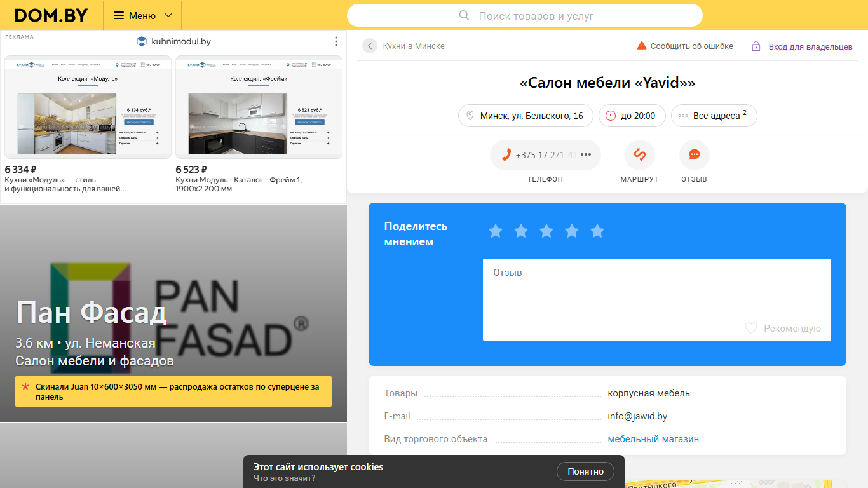Click the clock icon in the hours chip
The height and width of the screenshot is (488, 868).
coord(611,116)
